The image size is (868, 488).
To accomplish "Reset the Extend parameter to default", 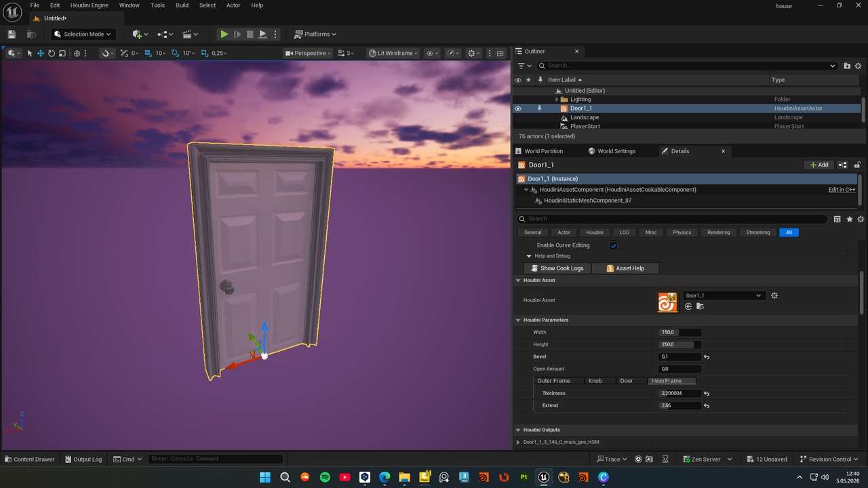I will (707, 405).
